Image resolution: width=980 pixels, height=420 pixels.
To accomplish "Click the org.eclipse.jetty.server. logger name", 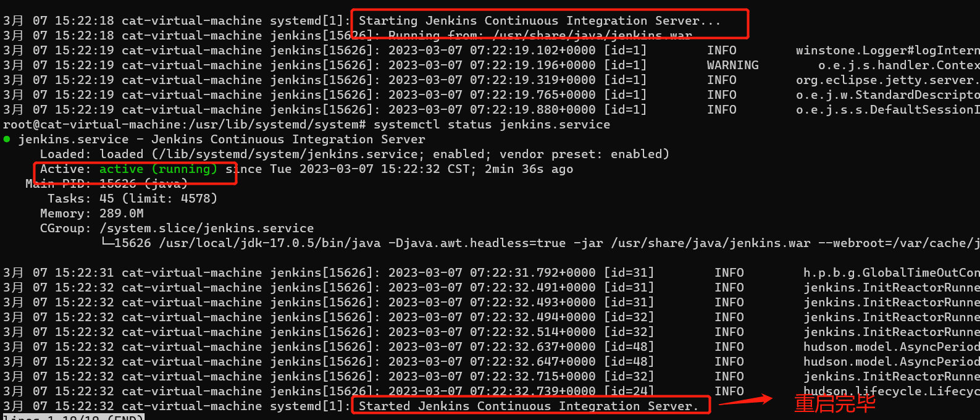I will pyautogui.click(x=887, y=80).
